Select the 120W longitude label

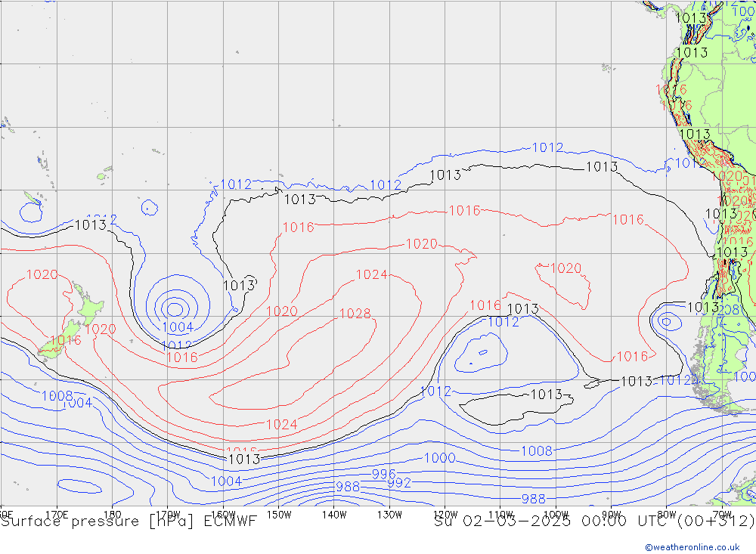pyautogui.click(x=445, y=513)
